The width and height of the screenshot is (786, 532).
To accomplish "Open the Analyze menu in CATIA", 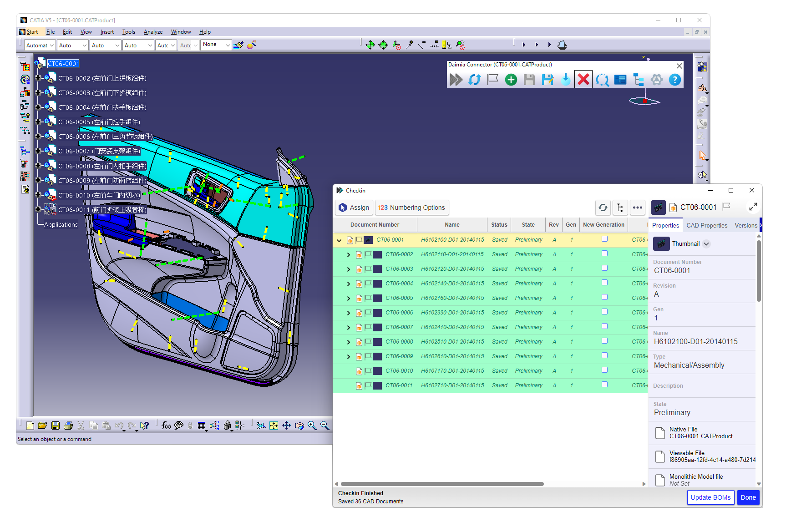I will pyautogui.click(x=153, y=31).
